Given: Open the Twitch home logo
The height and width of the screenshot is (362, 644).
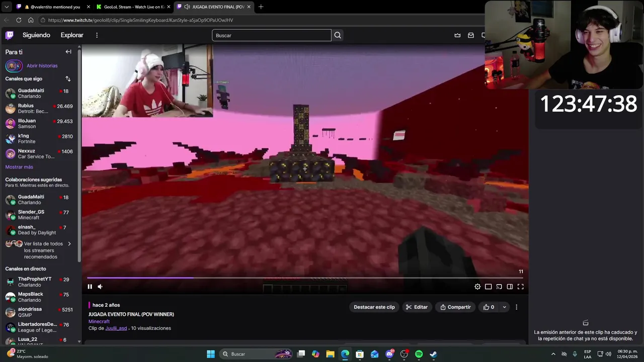Looking at the screenshot, I should (x=10, y=35).
